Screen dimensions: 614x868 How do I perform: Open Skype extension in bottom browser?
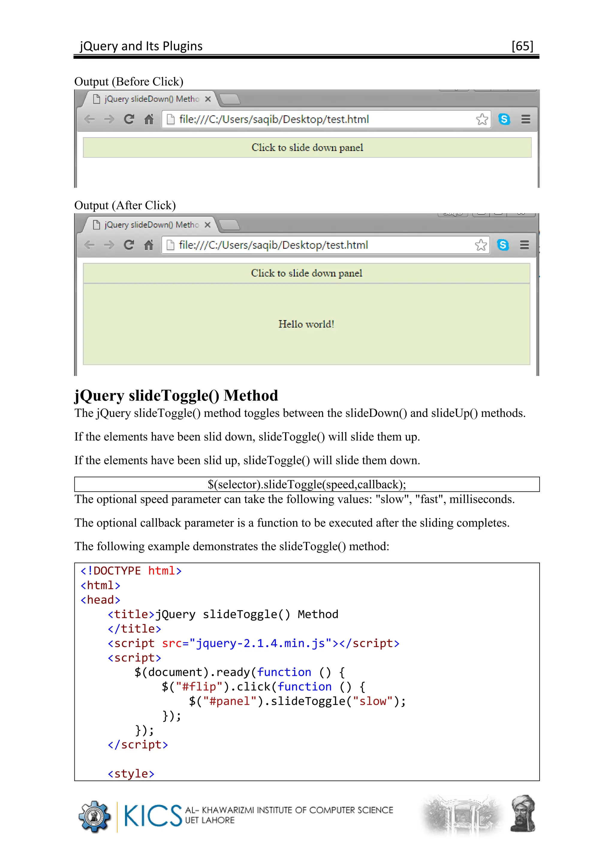[503, 245]
